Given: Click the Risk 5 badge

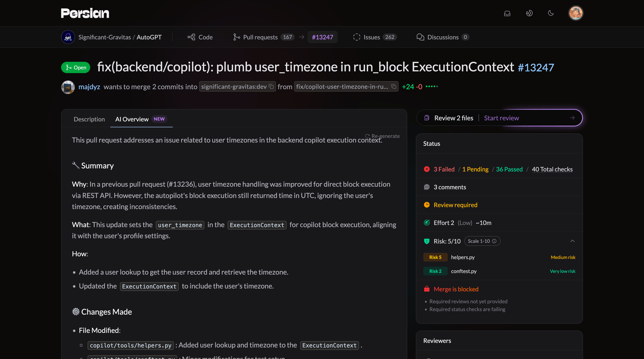Looking at the screenshot, I should 435,257.
